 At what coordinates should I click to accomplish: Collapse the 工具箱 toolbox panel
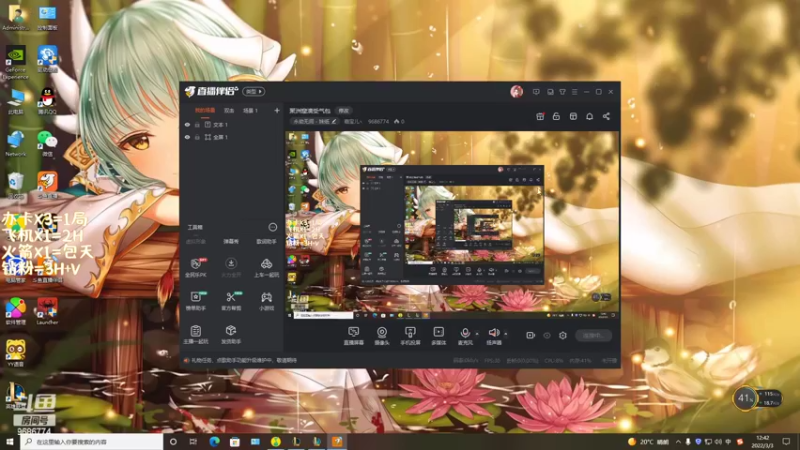(272, 227)
